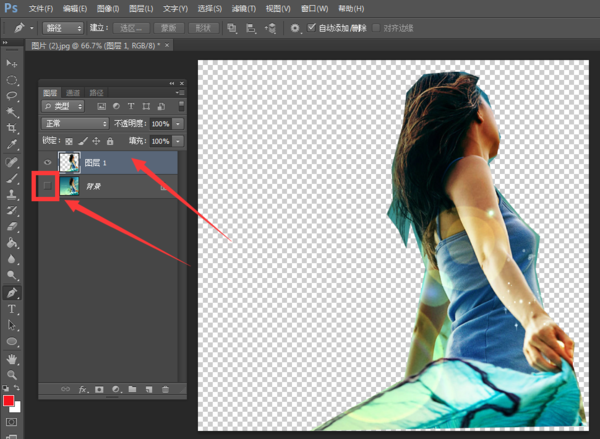Select the Brush tool
The height and width of the screenshot is (439, 600).
tap(11, 178)
